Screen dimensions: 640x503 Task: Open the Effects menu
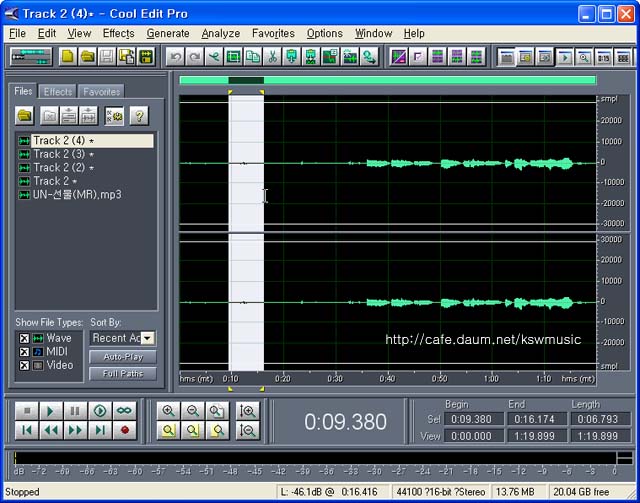118,33
